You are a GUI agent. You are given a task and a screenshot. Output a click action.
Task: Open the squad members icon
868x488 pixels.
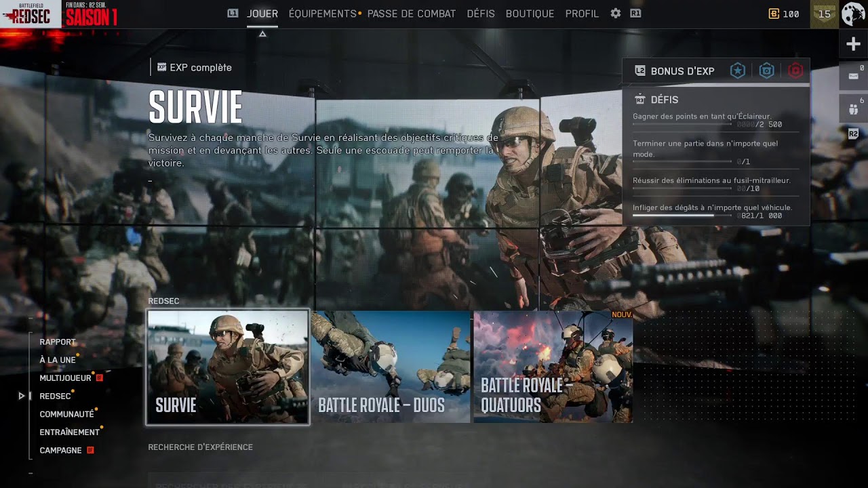point(853,108)
